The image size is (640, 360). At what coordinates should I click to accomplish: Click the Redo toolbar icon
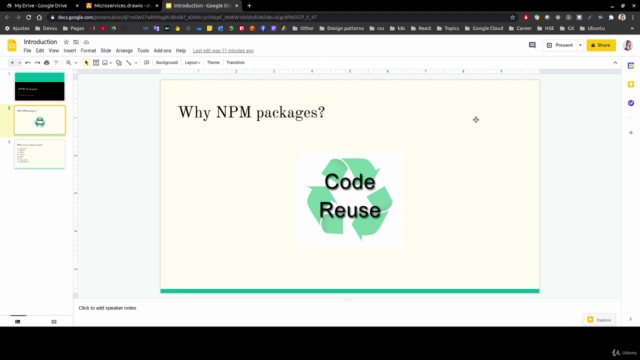coord(37,63)
